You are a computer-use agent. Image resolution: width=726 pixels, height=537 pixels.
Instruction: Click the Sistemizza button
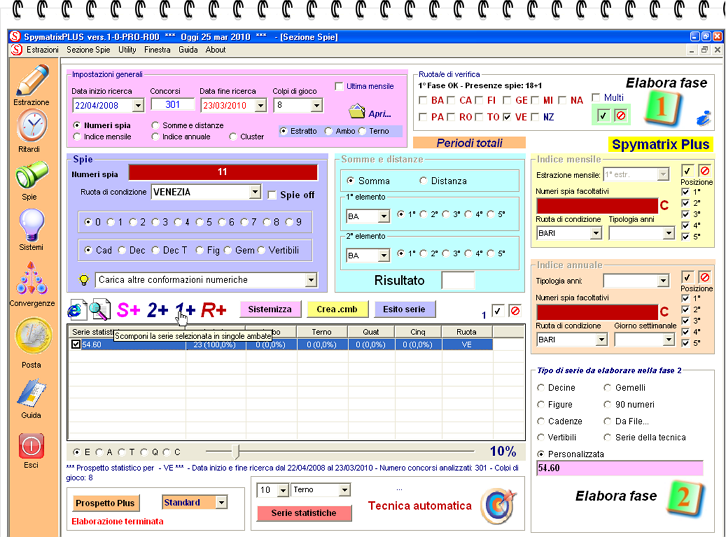tap(270, 309)
